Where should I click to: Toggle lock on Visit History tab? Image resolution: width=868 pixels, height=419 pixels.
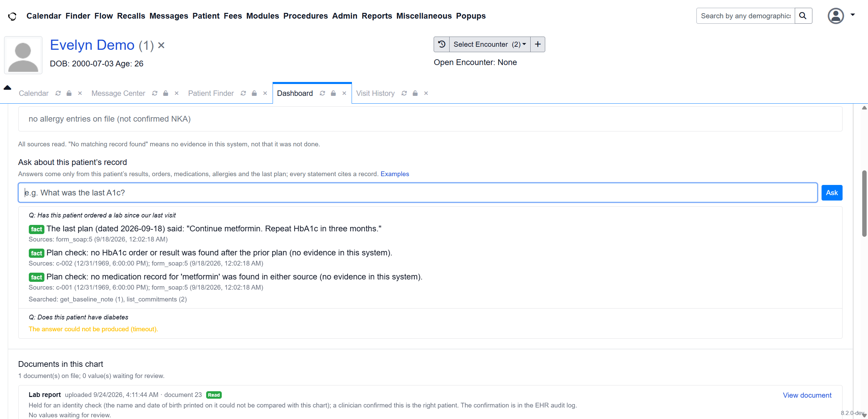(x=415, y=93)
